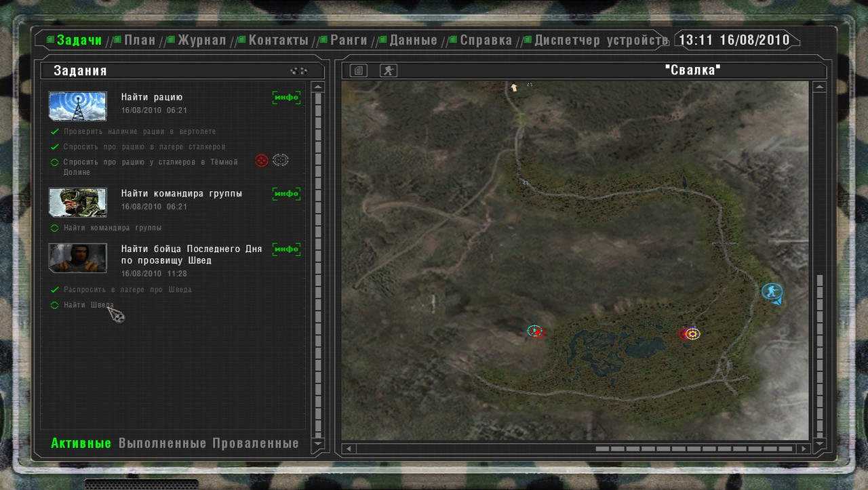This screenshot has height=490, width=868.
Task: Open the Диспетчер устройств tab
Action: click(x=601, y=40)
